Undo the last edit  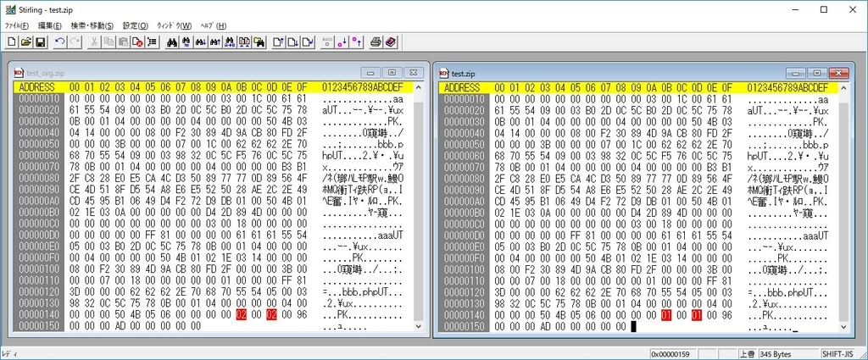60,42
